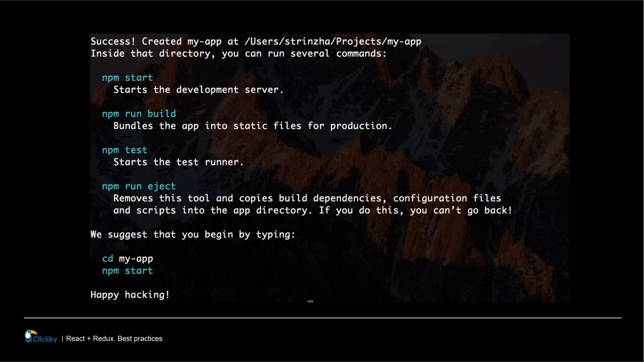644x362 pixels.
Task: Click 'Removes this tool and copies build' line
Action: tap(307, 198)
